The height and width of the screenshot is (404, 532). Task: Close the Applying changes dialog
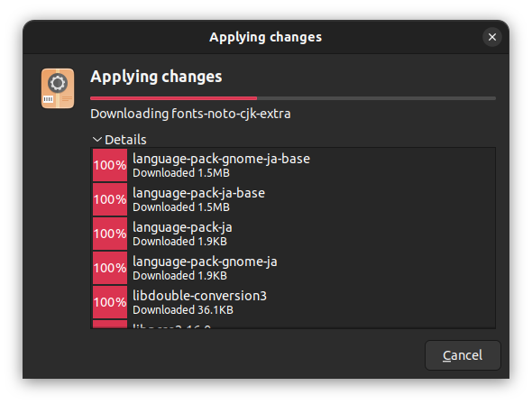coord(492,37)
